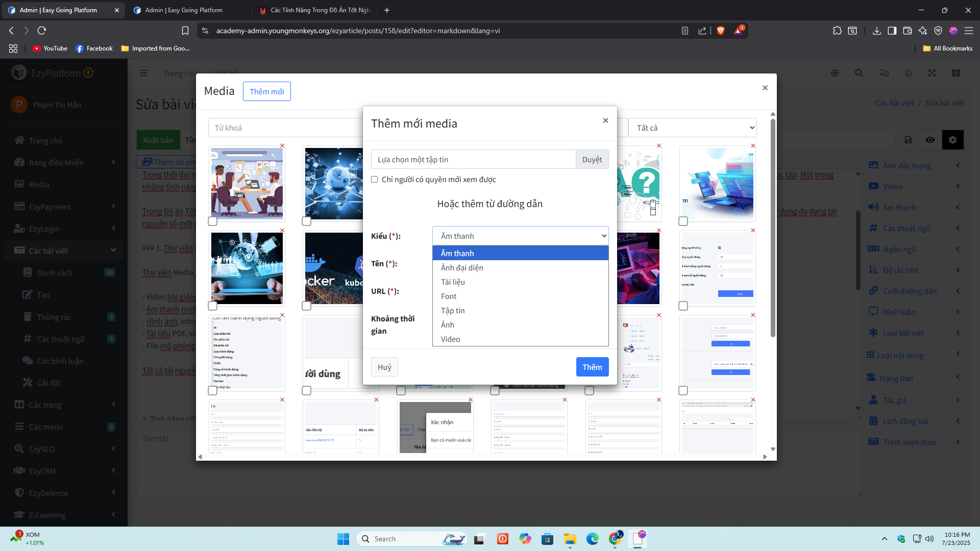The image size is (980, 551).
Task: Open 'Trang chủ' home in sidebar
Action: (45, 140)
